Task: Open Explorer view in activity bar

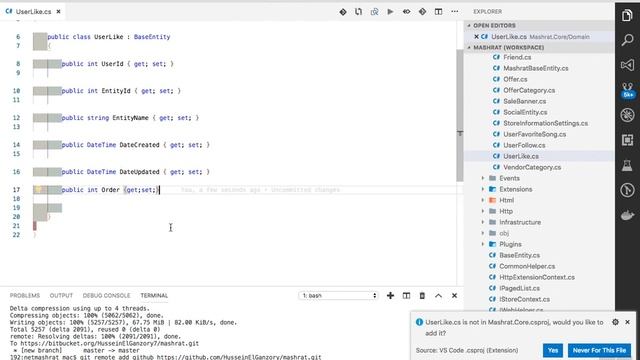Action: coord(627,16)
